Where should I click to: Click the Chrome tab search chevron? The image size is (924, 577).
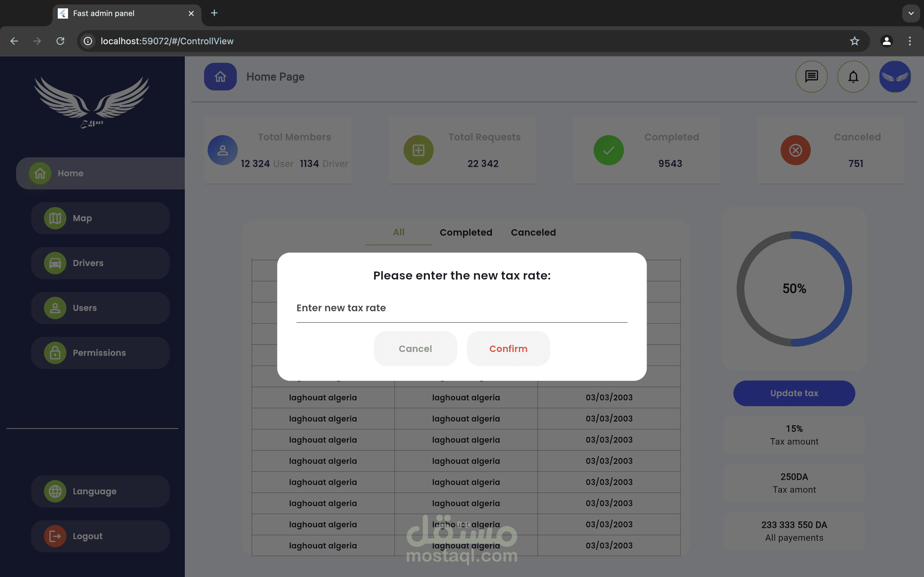(911, 13)
